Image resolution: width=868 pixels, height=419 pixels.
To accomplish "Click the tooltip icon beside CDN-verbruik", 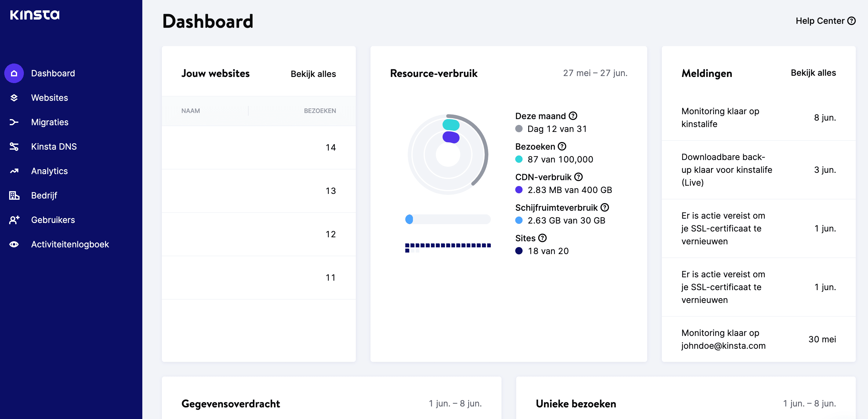I will coord(578,177).
